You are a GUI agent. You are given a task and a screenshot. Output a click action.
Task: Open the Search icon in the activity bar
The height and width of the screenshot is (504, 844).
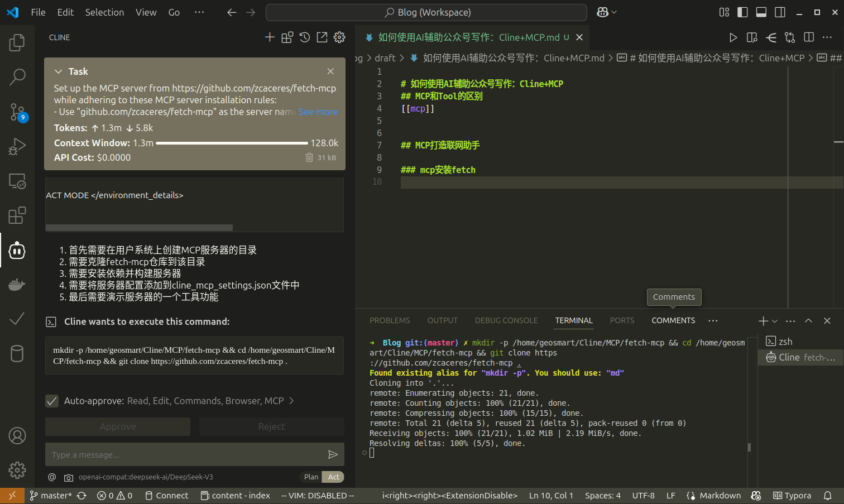[17, 76]
